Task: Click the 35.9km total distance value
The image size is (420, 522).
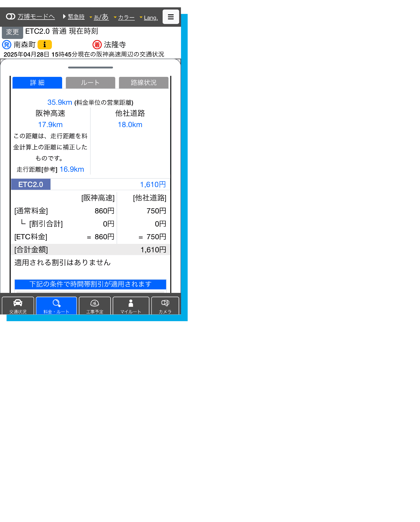Action: (x=60, y=102)
